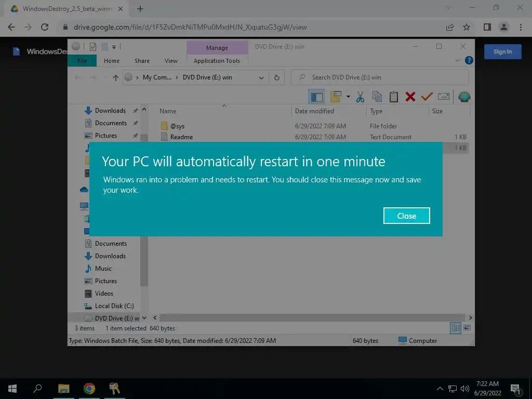The image size is (532, 399).
Task: Switch to Large icons view in status bar
Action: (467, 328)
